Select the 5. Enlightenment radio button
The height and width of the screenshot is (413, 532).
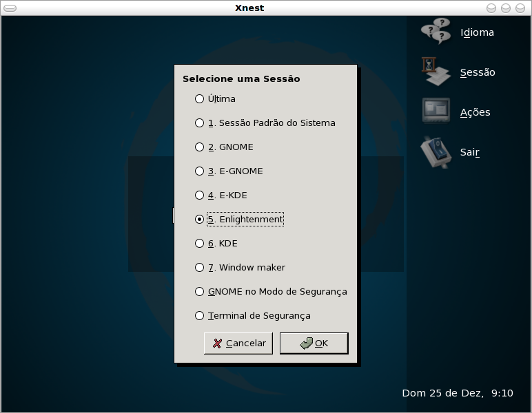click(x=239, y=219)
